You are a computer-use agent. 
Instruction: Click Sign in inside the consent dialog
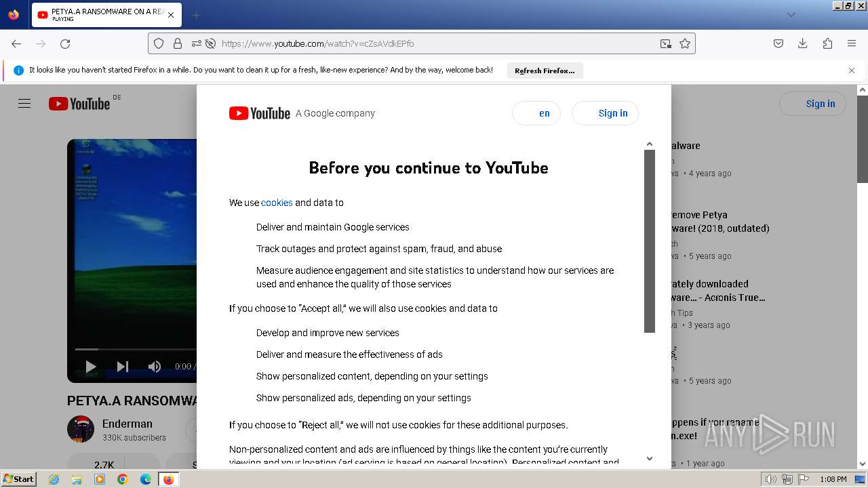tap(606, 113)
